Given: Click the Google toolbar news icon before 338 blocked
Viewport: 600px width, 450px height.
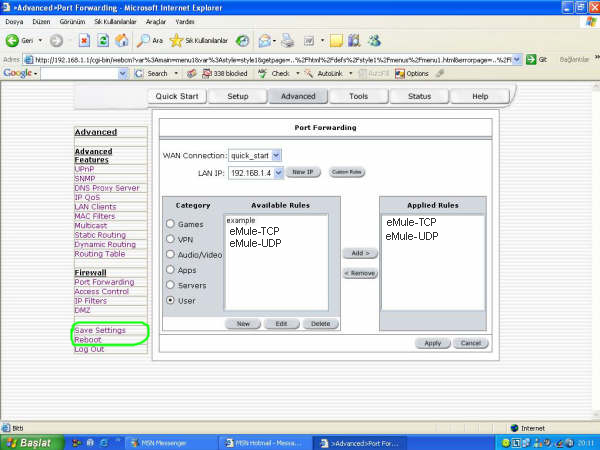Looking at the screenshot, I should [x=191, y=73].
